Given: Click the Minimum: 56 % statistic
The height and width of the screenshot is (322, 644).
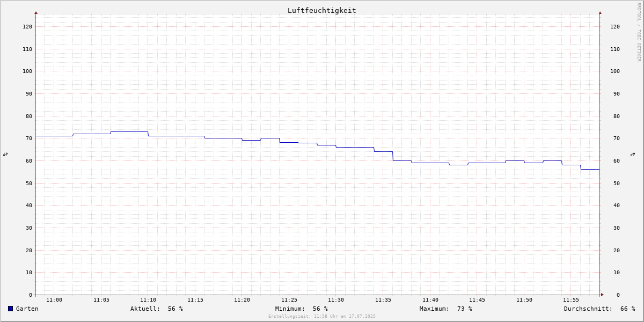Looking at the screenshot, I should click(x=302, y=309).
